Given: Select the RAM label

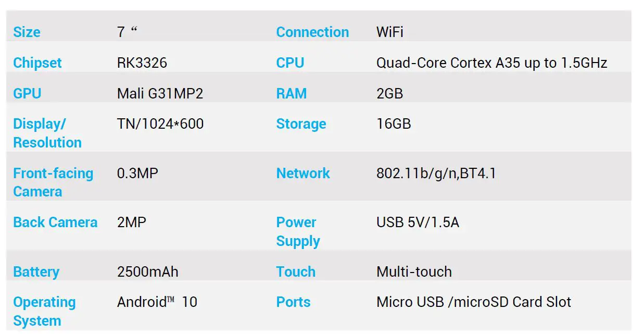Looking at the screenshot, I should click(x=292, y=94).
